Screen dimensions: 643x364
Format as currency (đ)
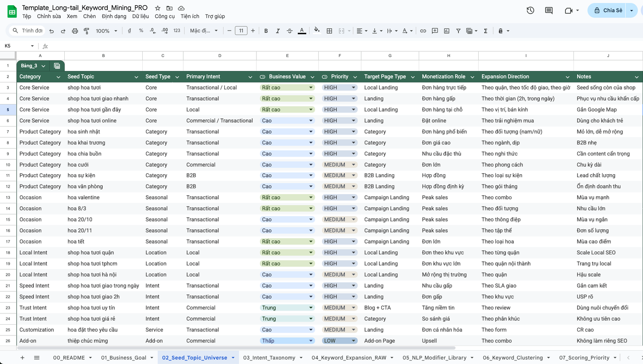(129, 31)
